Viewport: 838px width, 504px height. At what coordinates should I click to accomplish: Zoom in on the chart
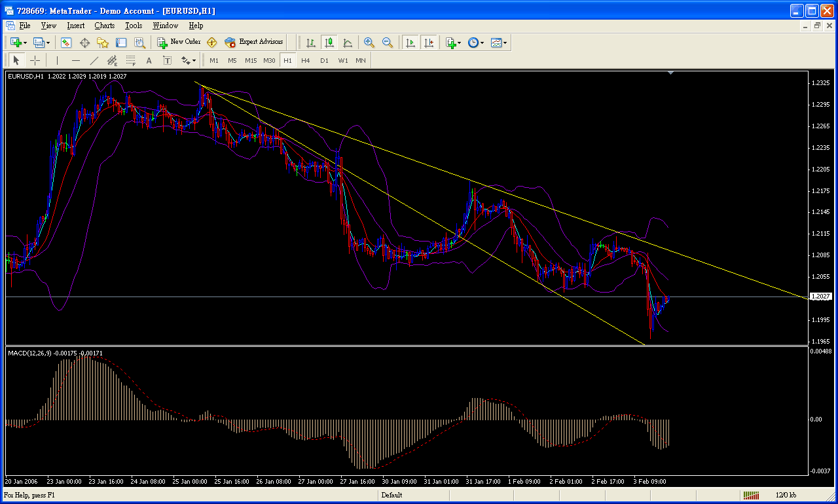click(369, 43)
